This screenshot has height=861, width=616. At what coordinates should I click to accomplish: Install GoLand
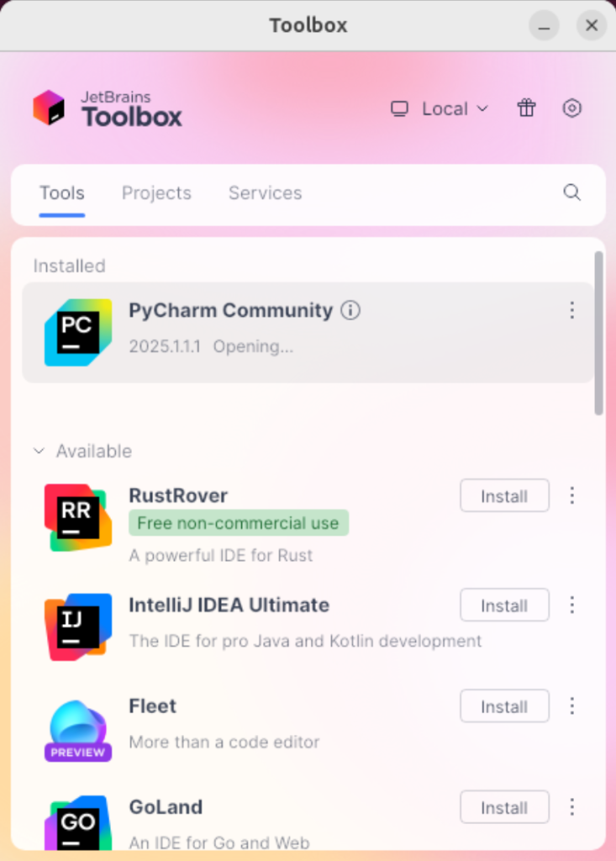click(x=504, y=807)
